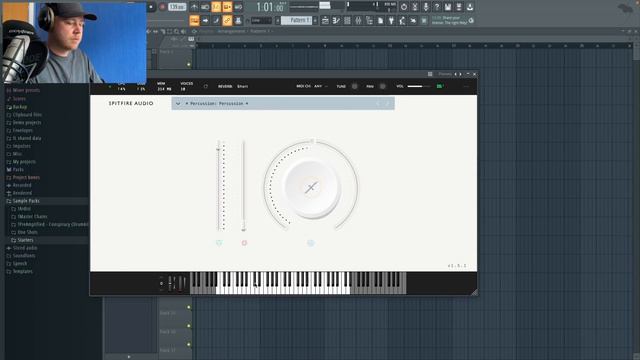Click the teal icon under the left slider

click(x=219, y=243)
